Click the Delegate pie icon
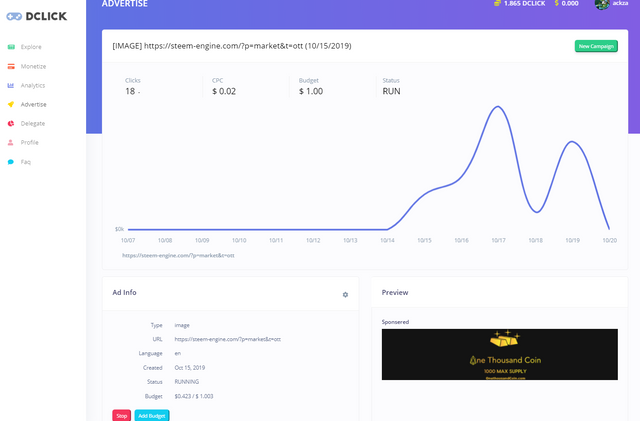Screen dimensions: 640x421 click(11, 123)
